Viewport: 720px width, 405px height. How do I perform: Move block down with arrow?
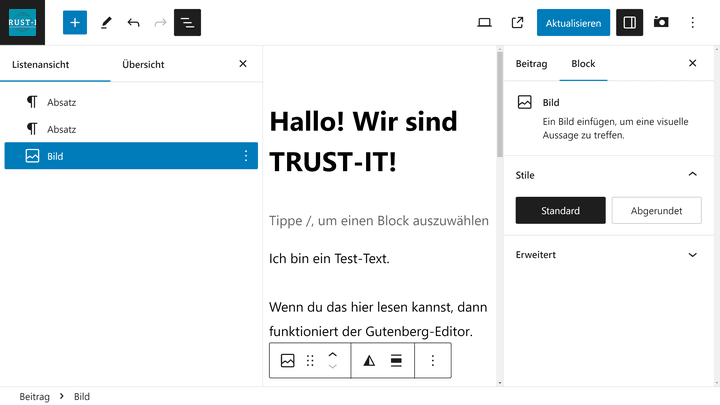[332, 366]
